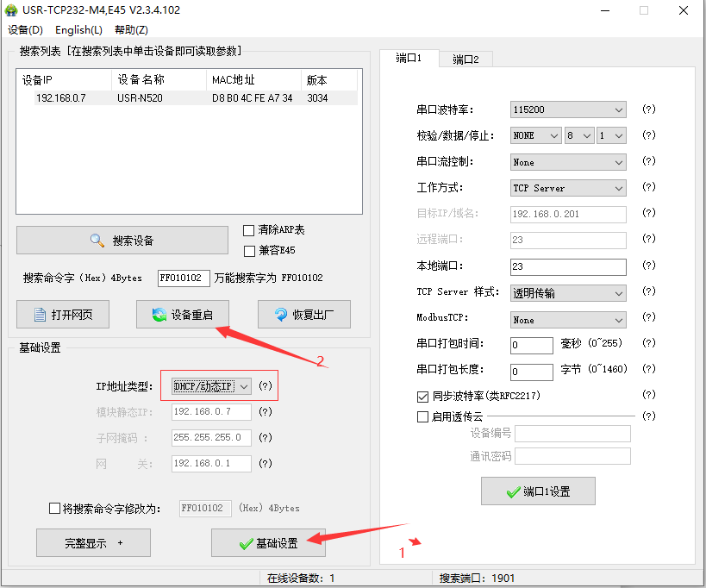
Task: Click the 完整显示 + button
Action: [93, 543]
